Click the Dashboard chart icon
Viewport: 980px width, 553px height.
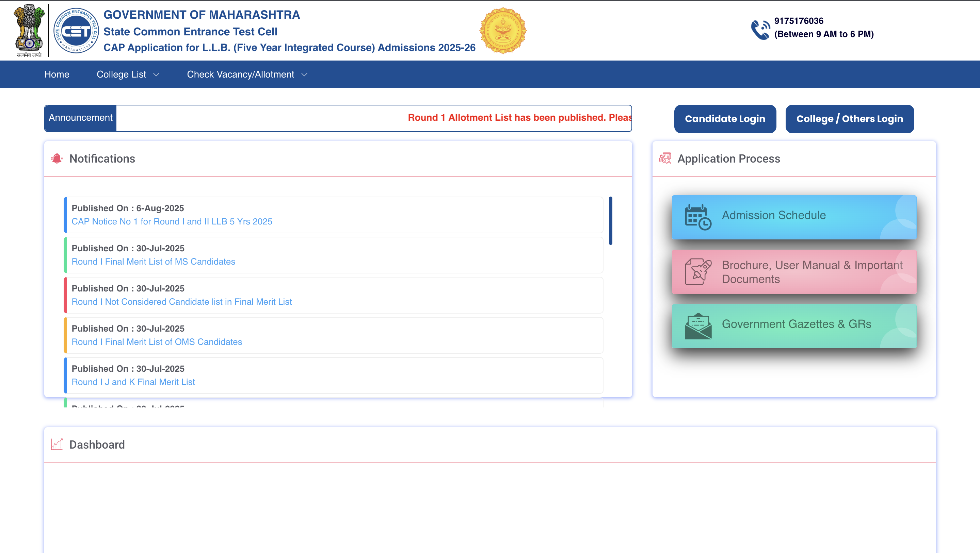[57, 444]
